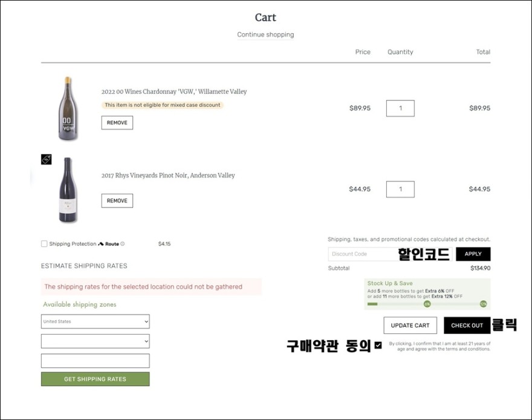
Task: Toggle the age and terms agreement checkbox
Action: 378,346
